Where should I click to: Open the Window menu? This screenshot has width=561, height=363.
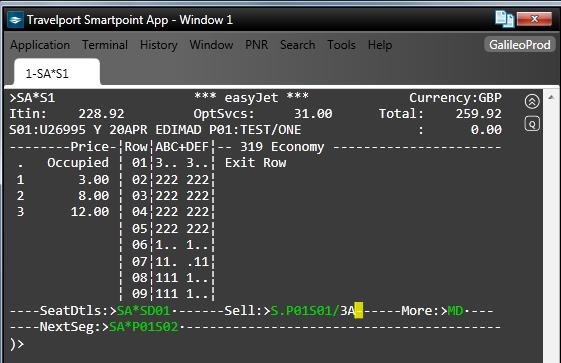[211, 45]
